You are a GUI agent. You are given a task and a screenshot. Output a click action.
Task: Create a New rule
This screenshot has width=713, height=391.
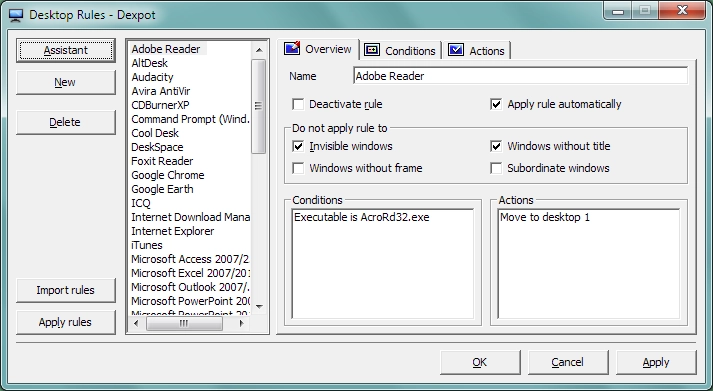(66, 82)
